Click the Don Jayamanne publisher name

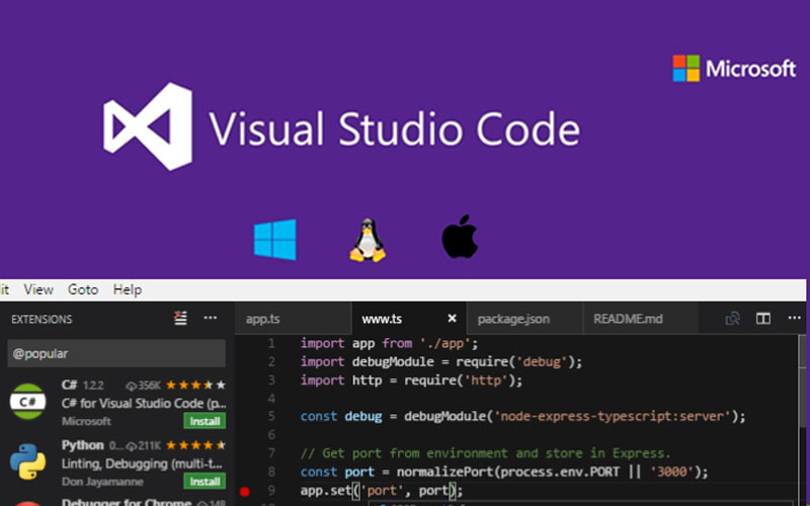102,482
